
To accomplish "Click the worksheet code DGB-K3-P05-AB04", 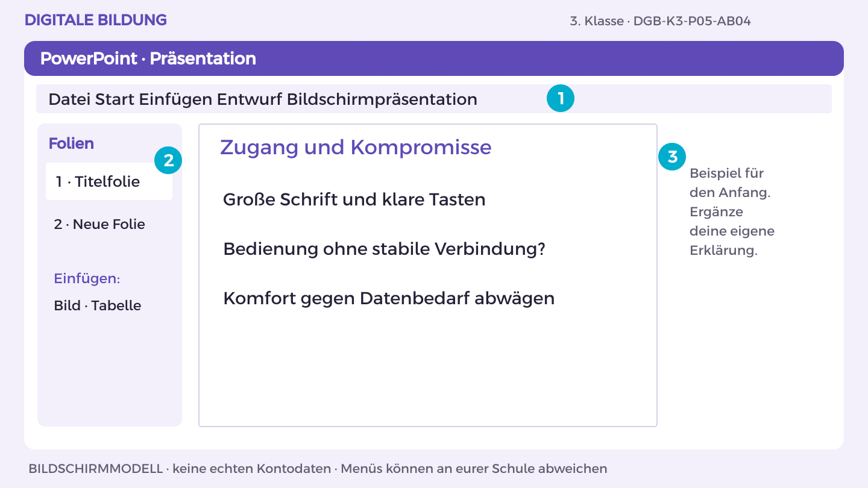I will point(692,21).
